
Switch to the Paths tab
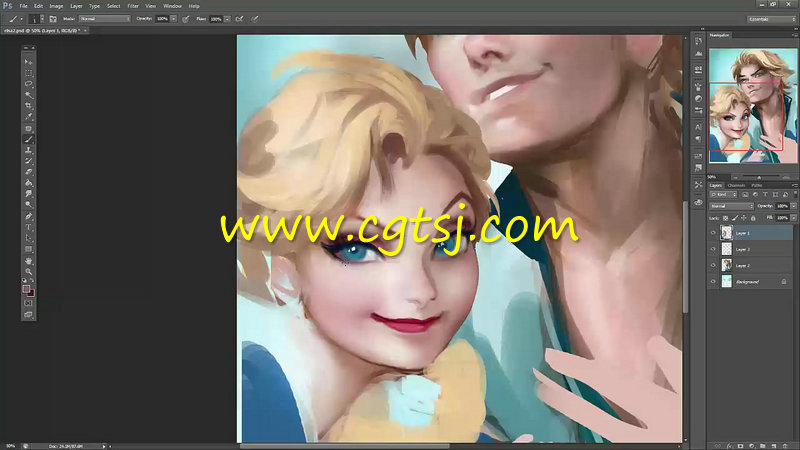pyautogui.click(x=757, y=185)
